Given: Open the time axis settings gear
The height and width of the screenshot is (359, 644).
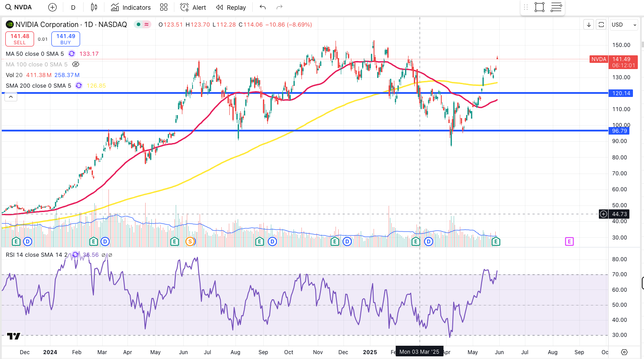Looking at the screenshot, I should pos(624,352).
